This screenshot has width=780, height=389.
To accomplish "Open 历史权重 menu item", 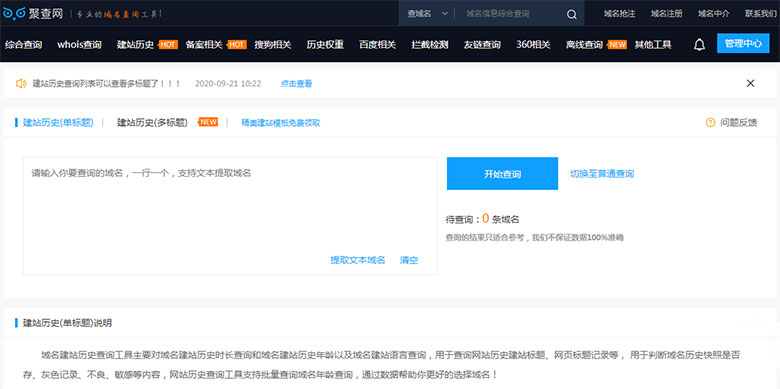I will point(325,45).
